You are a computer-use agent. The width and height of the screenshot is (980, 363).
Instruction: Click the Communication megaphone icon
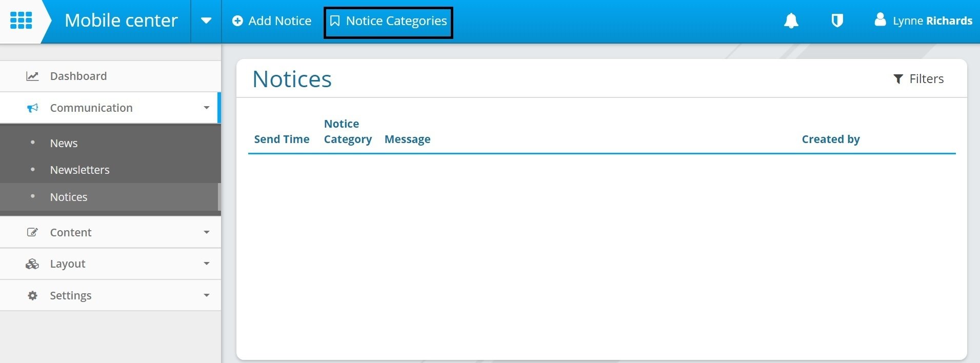[32, 108]
